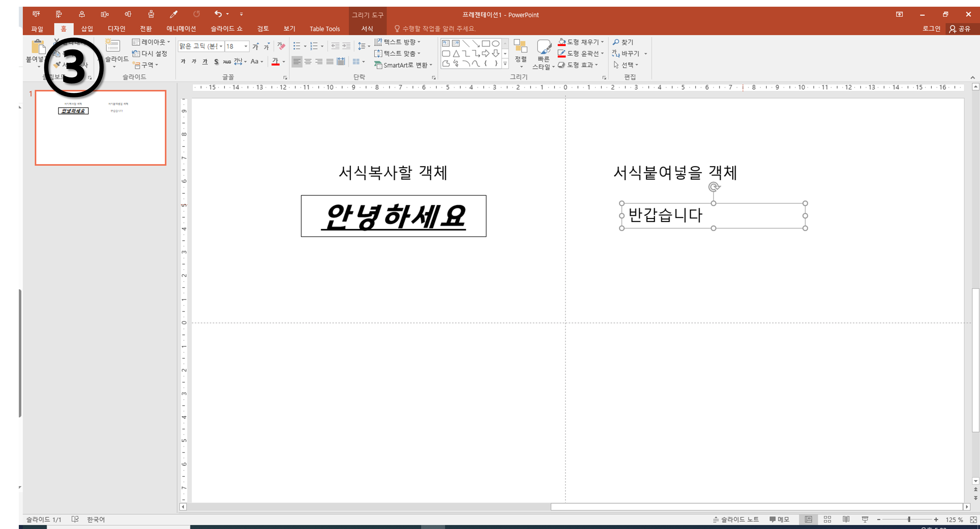Toggle text shadow S button
980x529 pixels.
tap(216, 61)
